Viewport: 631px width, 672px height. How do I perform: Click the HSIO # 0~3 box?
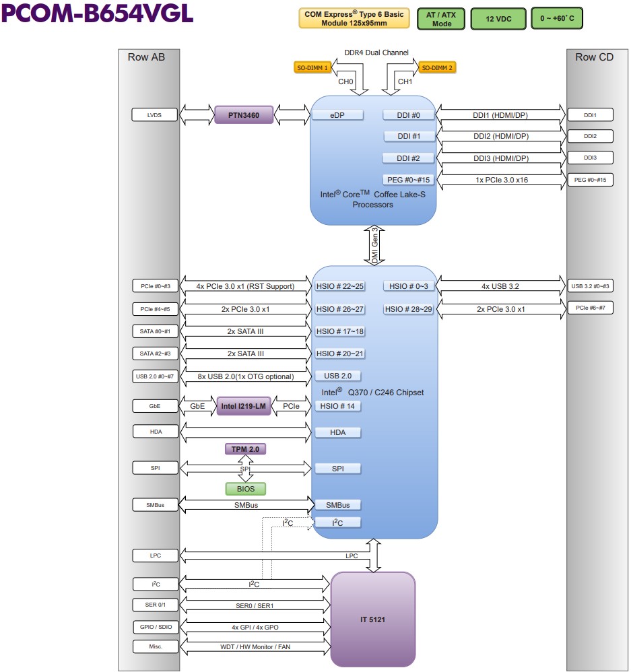409,286
